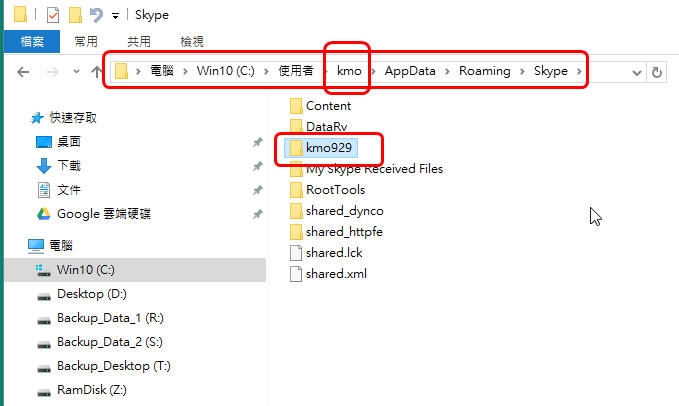The image size is (679, 406).
Task: Select Backup_Data_2 (S:) drive
Action: click(110, 342)
